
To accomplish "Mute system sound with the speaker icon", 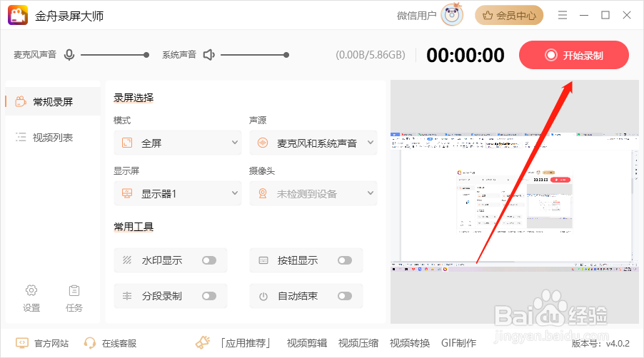I will [x=209, y=54].
